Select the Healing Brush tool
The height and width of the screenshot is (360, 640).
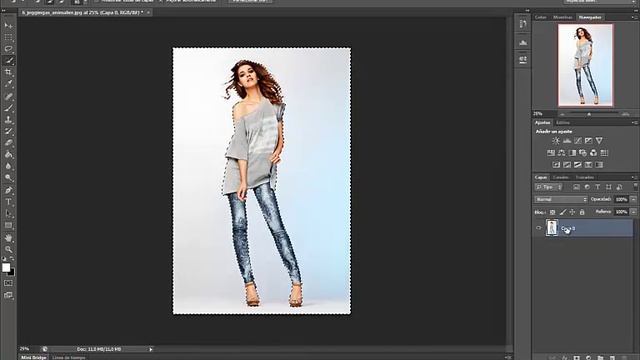(x=8, y=96)
